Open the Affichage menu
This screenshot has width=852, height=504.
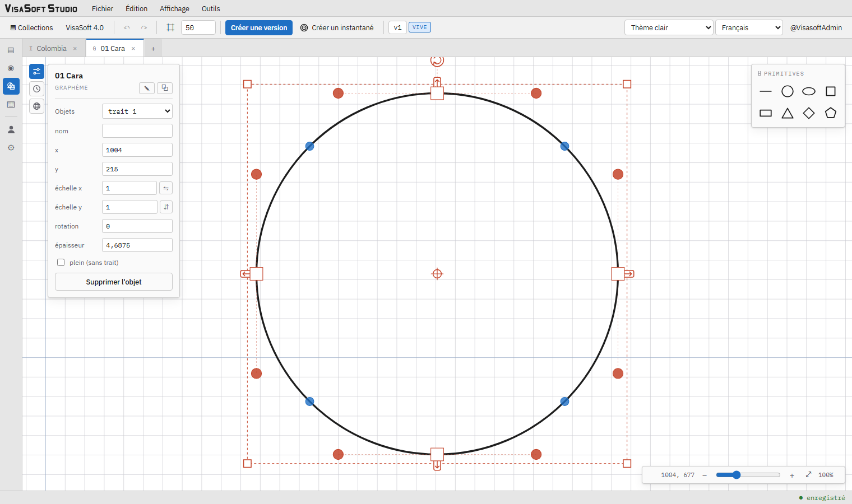pos(174,8)
